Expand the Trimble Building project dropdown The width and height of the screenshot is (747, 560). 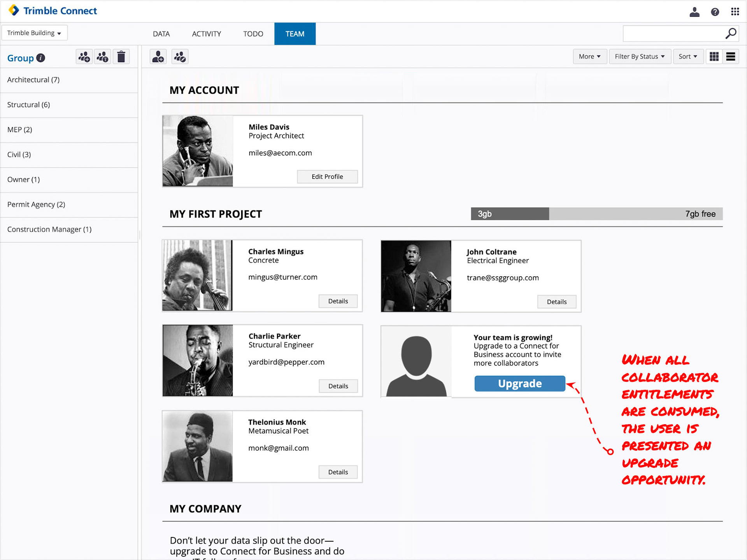click(34, 33)
